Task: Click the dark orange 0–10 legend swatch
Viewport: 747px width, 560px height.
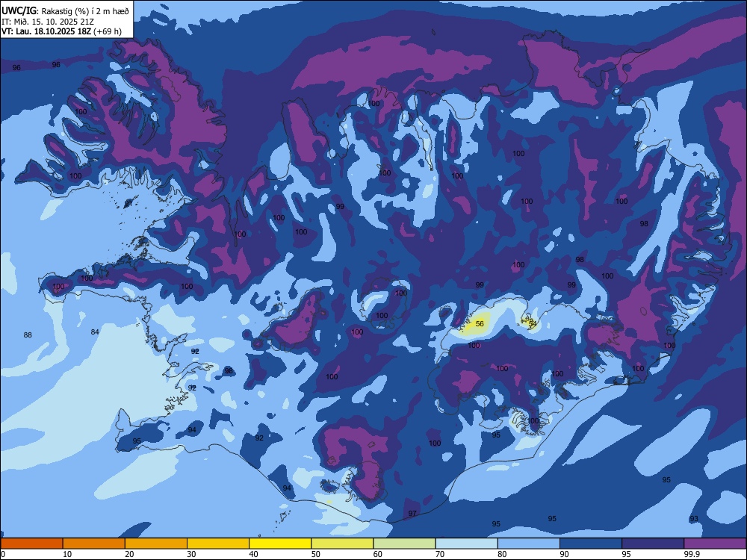Action: [32, 544]
